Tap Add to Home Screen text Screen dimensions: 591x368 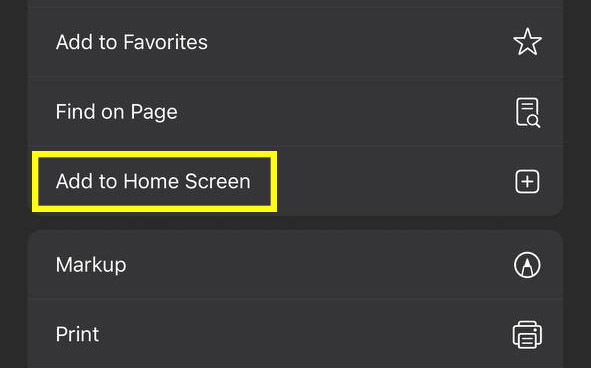pos(153,181)
